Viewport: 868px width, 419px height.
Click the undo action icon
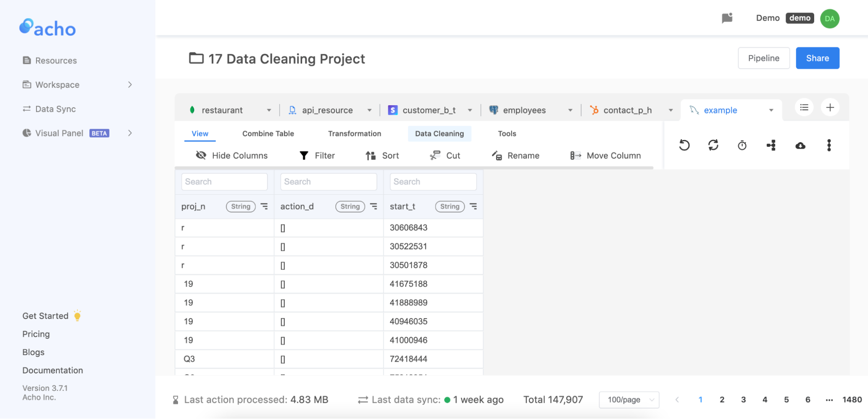684,145
